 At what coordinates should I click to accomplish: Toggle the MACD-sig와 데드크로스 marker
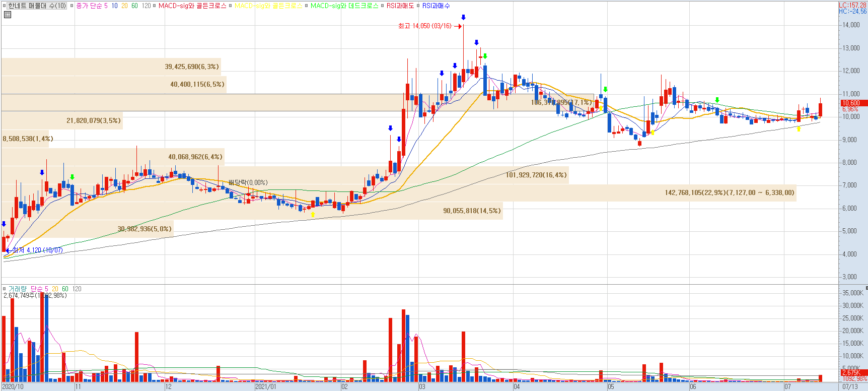click(x=307, y=6)
